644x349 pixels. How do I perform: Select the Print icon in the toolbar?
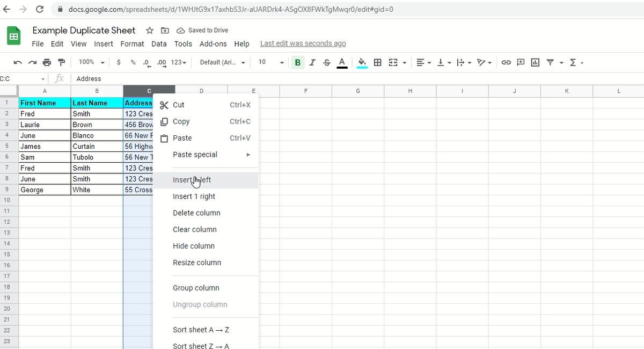(47, 62)
